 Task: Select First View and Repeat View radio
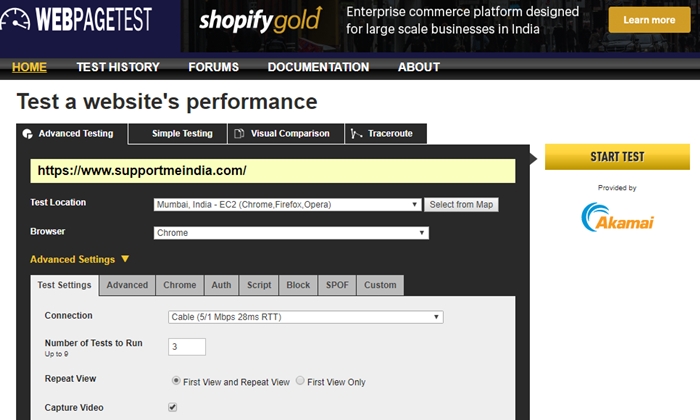pyautogui.click(x=176, y=381)
